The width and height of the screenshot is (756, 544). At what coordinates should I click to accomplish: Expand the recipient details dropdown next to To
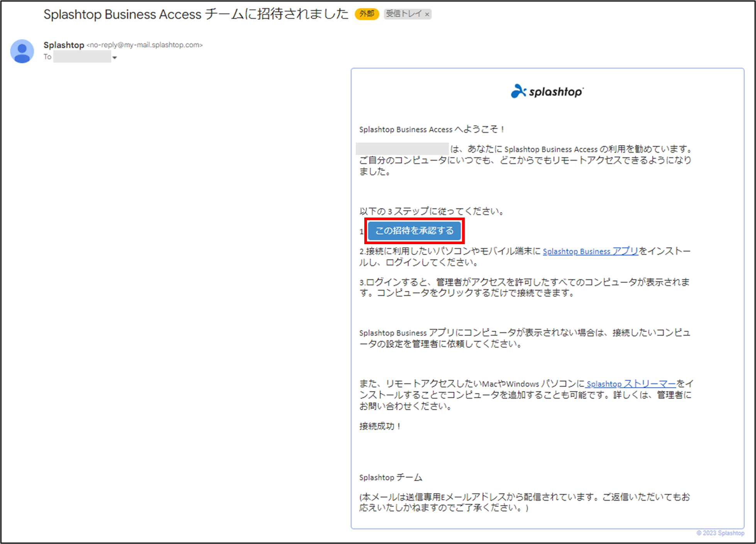pos(115,57)
